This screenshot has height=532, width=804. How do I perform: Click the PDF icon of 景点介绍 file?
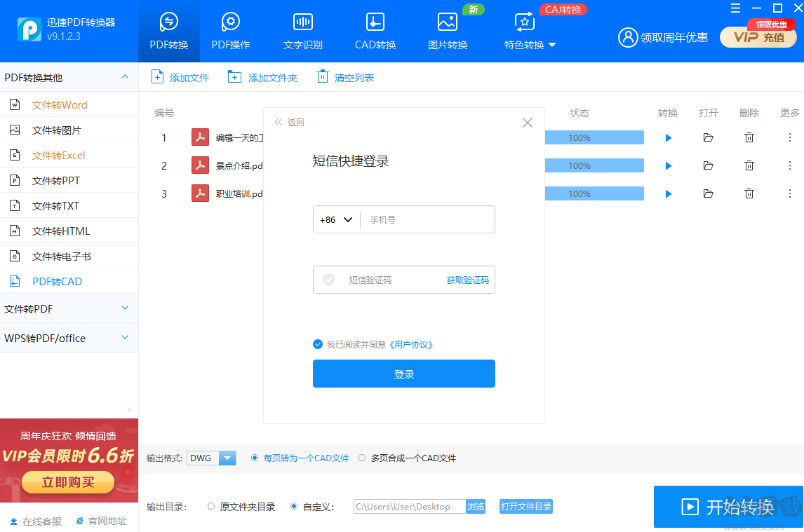coord(200,165)
